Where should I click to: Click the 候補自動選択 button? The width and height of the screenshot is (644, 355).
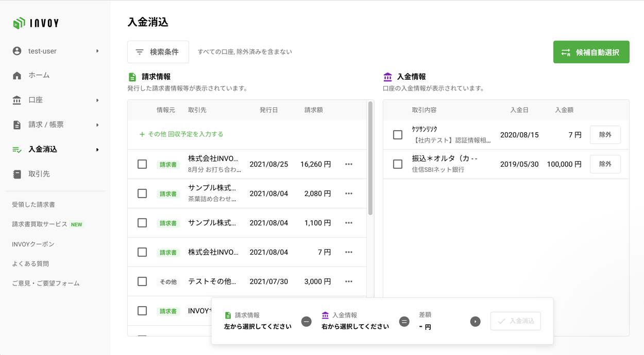point(591,52)
